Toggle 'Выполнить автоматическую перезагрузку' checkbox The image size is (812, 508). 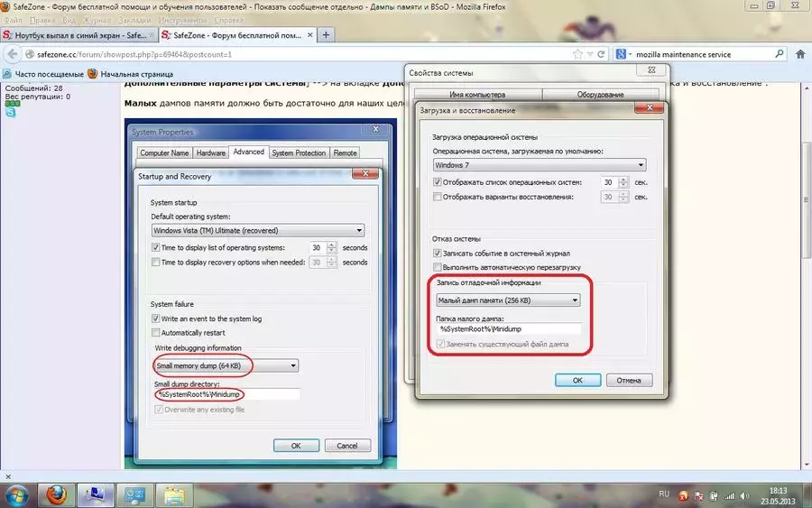tap(437, 267)
